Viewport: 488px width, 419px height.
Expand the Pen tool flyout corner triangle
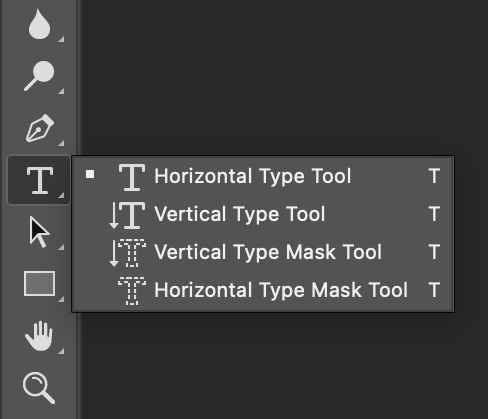click(x=61, y=143)
